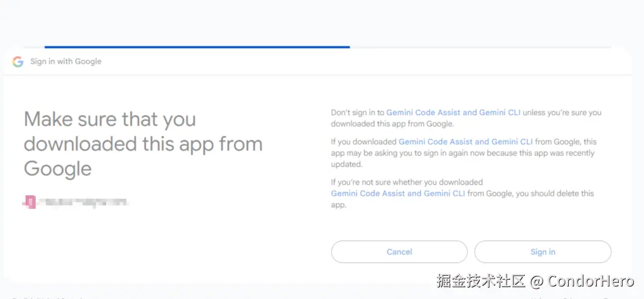Open Gemini link in "Don't sign in to" sentence

pyautogui.click(x=453, y=112)
